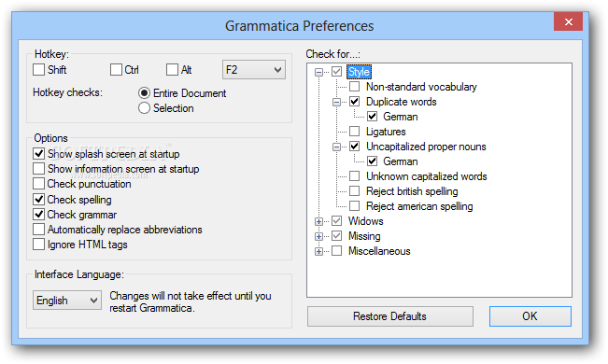Check the Miscellaneous category checkbox

click(x=336, y=251)
